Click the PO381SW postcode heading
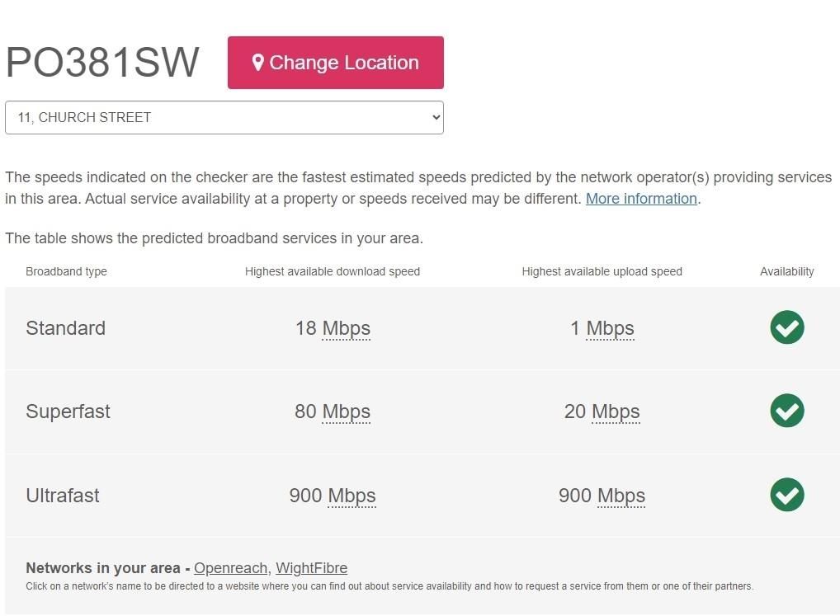840x616 pixels. coord(102,63)
